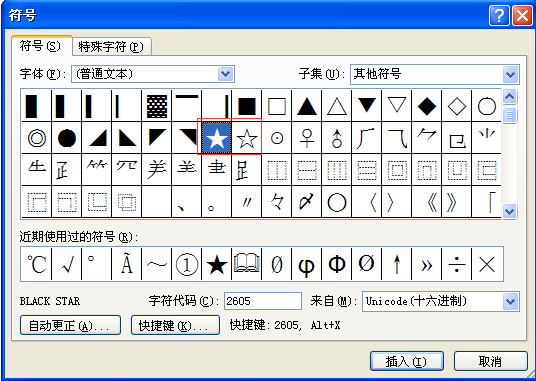Click the white diamond symbol
Viewport: 536px width, 381px height.
(x=457, y=106)
